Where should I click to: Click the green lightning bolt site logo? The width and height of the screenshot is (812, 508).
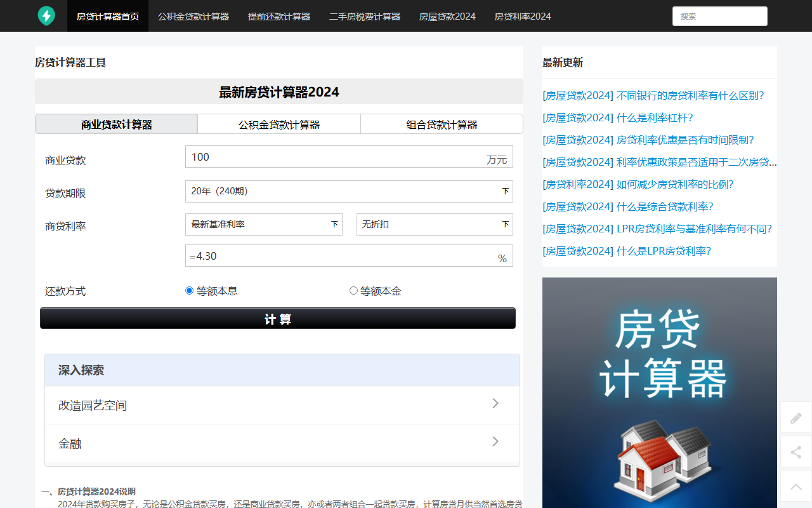pos(46,16)
